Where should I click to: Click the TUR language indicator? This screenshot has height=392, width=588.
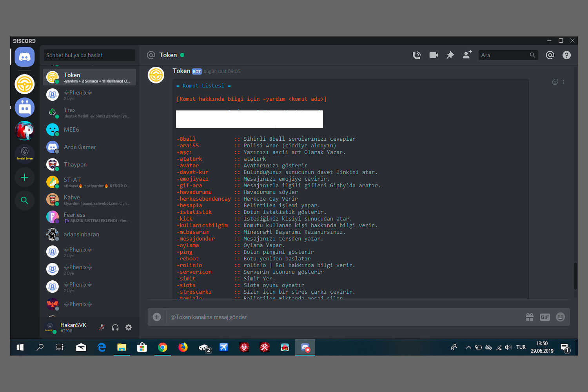coord(521,347)
